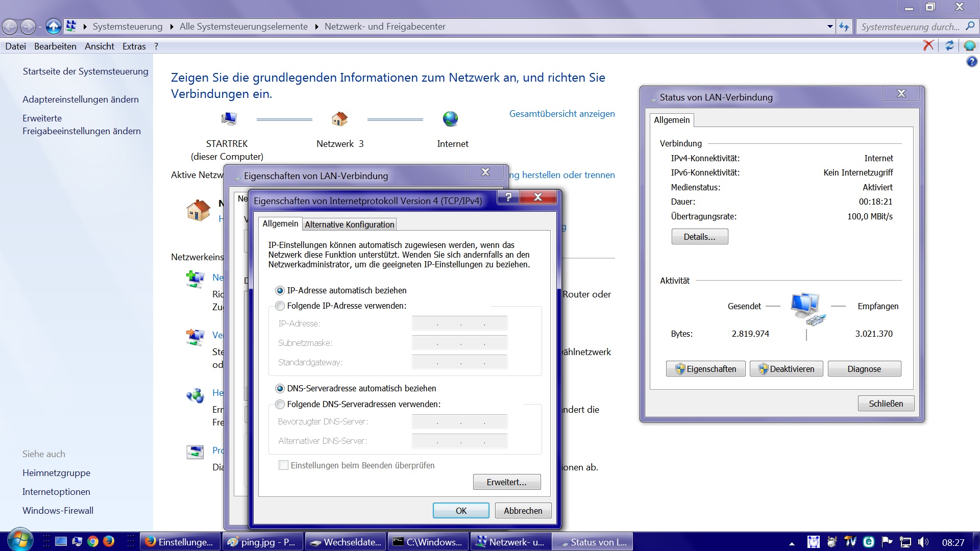Select 'IP-Adresse automatisch beziehen' radio button
The width and height of the screenshot is (980, 551).
coord(280,291)
